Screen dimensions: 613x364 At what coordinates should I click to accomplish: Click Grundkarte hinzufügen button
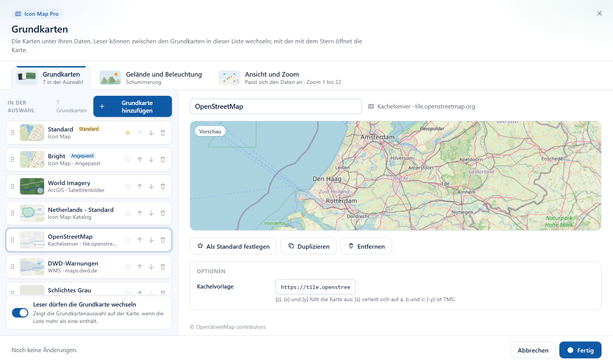[133, 107]
